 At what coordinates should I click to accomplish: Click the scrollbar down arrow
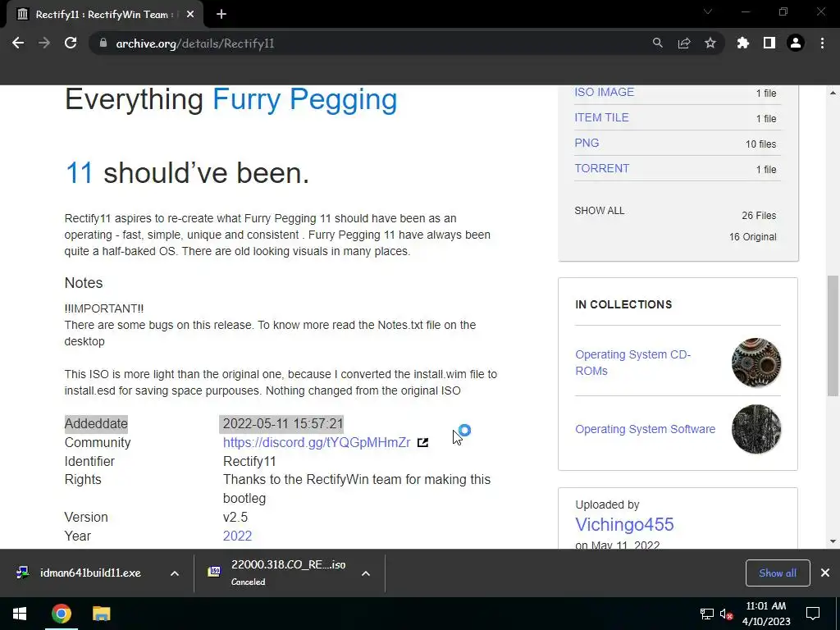click(x=833, y=541)
